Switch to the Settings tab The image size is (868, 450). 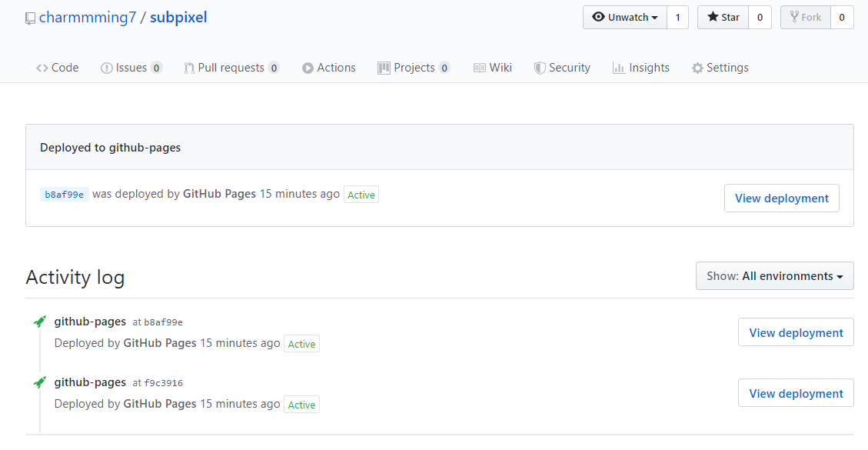pos(720,68)
